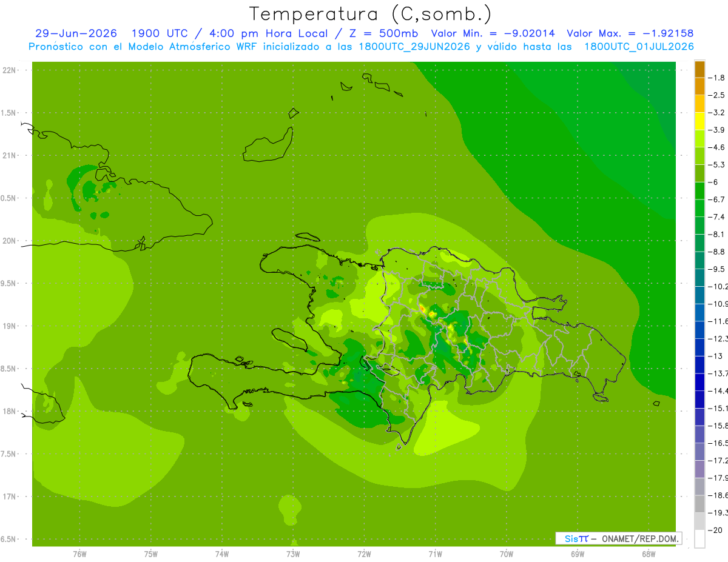Pick the green swatch between -6 and -6.7

(x=699, y=191)
